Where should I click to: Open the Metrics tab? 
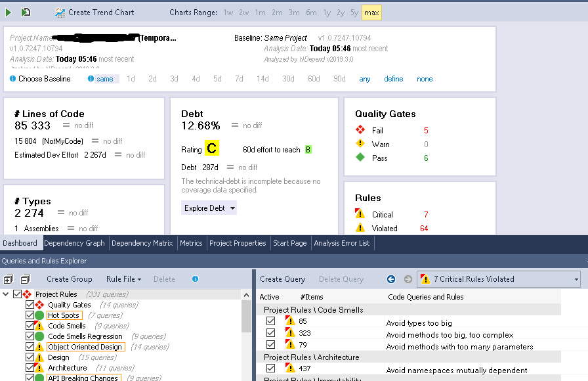tap(191, 243)
